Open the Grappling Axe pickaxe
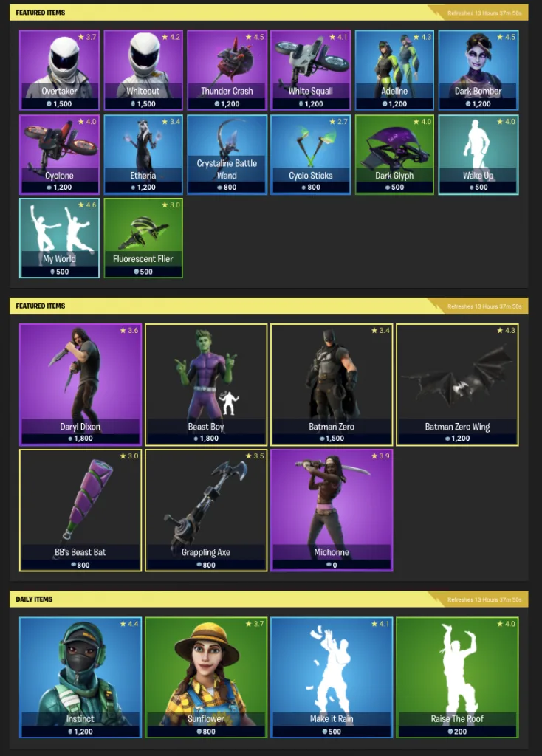The image size is (542, 756). pyautogui.click(x=206, y=510)
